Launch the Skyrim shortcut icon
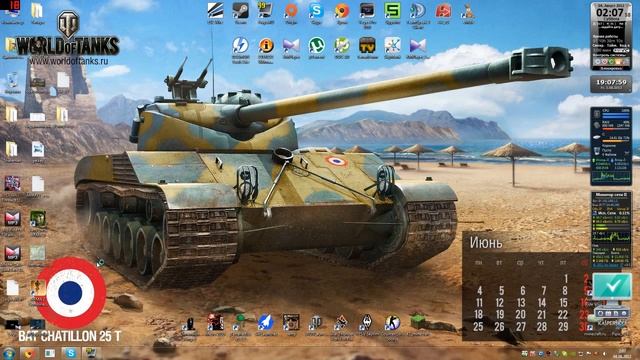 366,323
